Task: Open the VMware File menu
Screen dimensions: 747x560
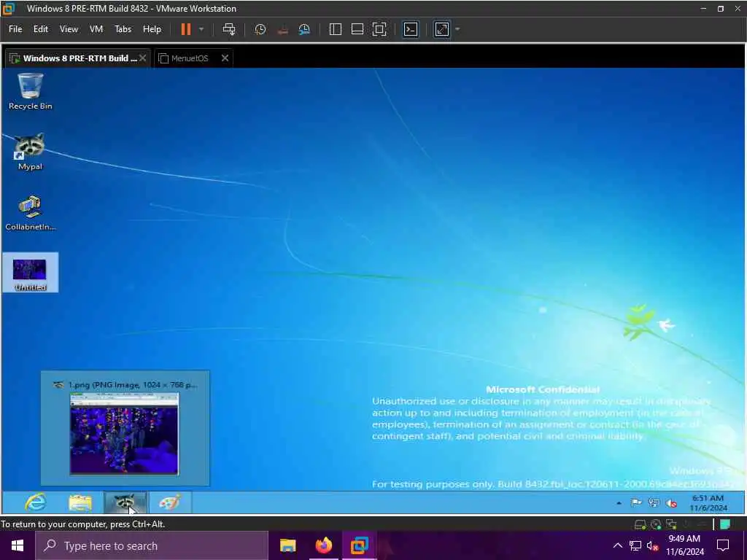Action: tap(15, 29)
